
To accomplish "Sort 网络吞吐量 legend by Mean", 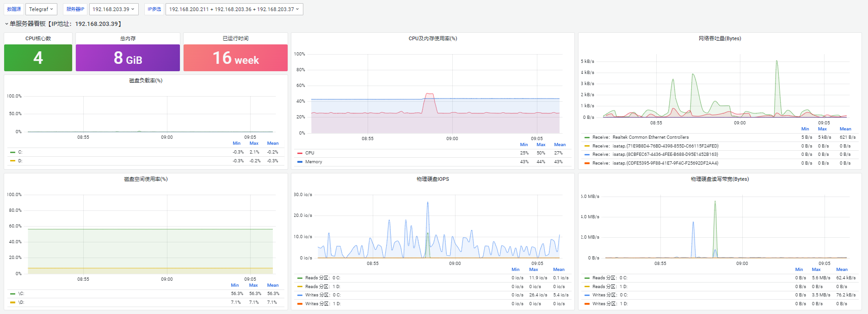I will click(x=845, y=129).
